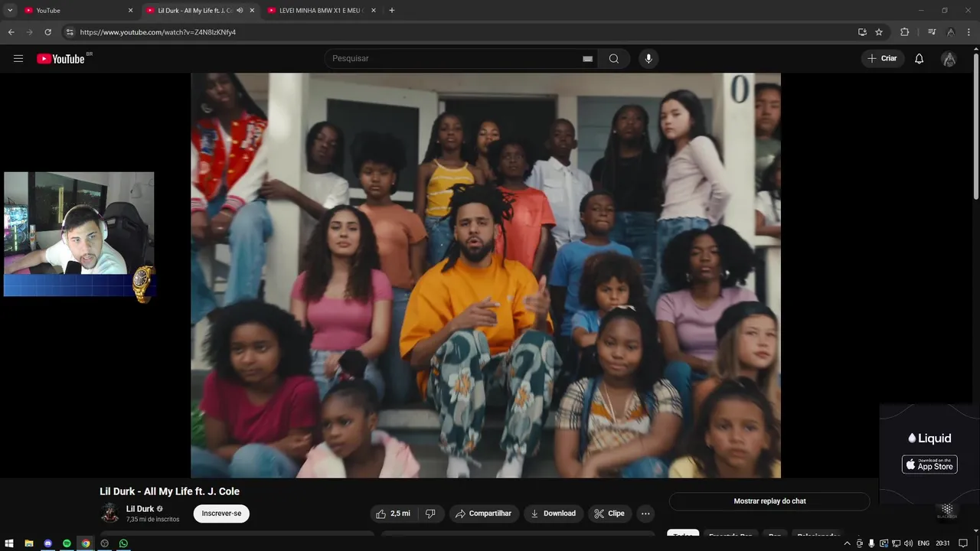Open the YouTube guide hamburger menu

(x=18, y=59)
